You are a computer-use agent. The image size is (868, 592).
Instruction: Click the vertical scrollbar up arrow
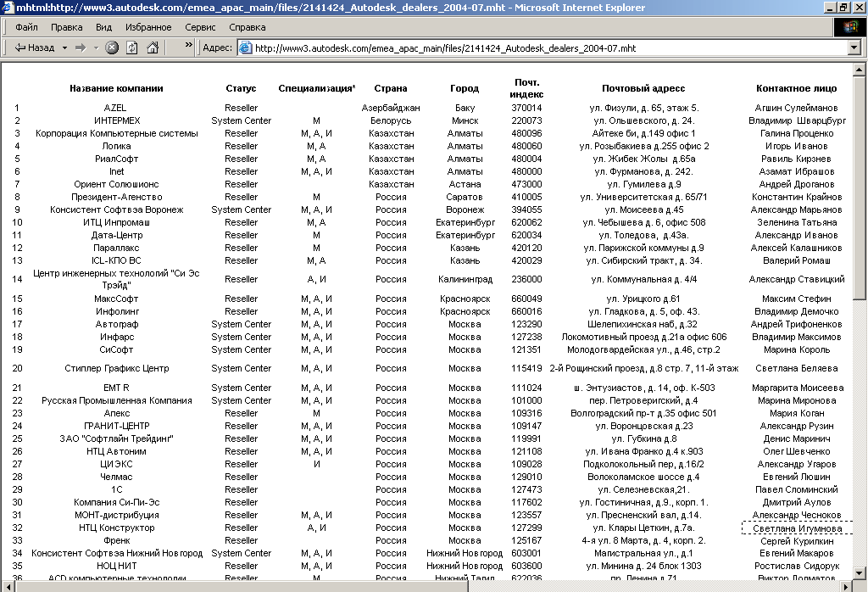coord(860,70)
